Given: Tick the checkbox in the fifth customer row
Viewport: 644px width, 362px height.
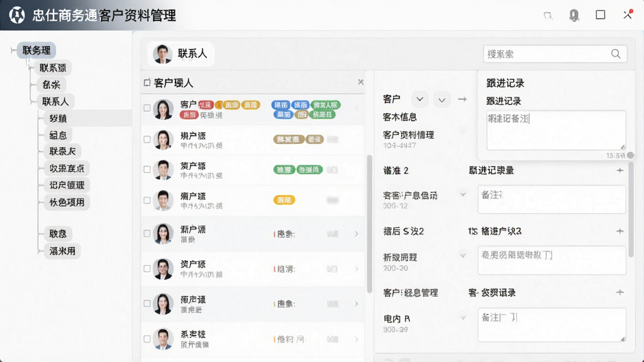Looking at the screenshot, I should (147, 234).
